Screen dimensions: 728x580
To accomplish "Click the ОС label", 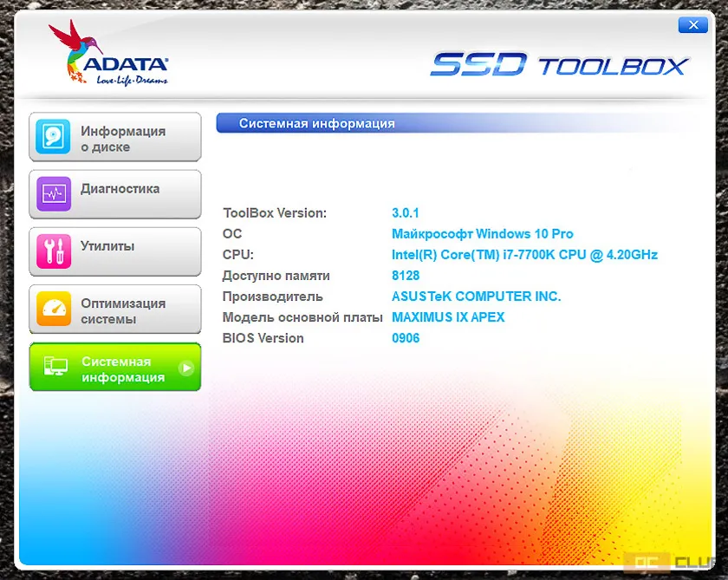I will 232,233.
